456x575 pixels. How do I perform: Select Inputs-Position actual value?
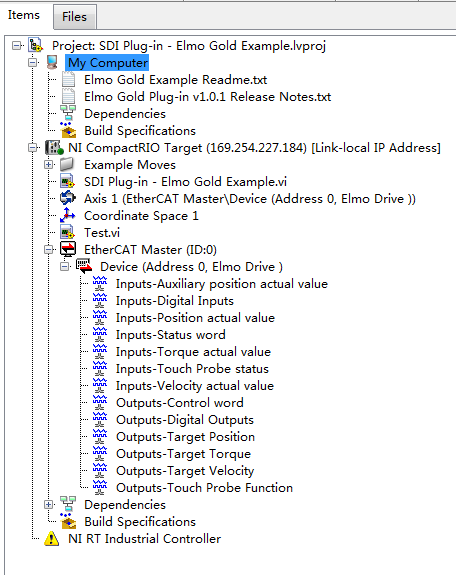(x=195, y=318)
